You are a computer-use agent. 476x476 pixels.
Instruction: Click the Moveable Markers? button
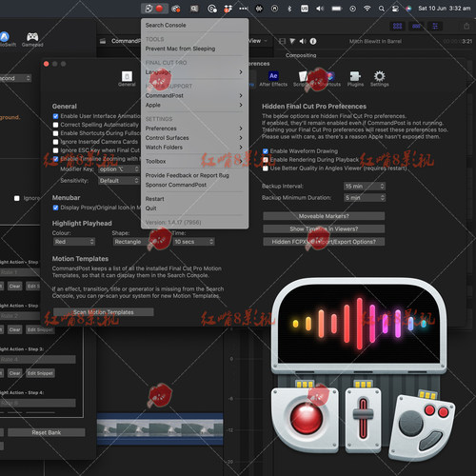tap(324, 216)
